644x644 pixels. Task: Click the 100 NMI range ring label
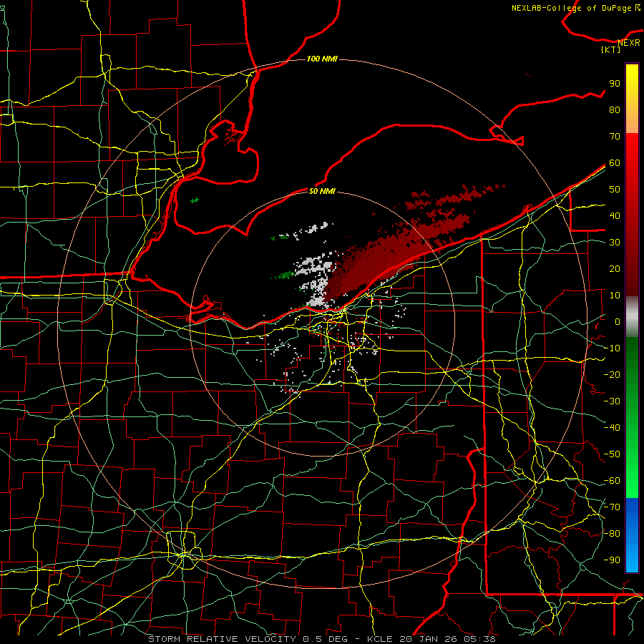(322, 59)
